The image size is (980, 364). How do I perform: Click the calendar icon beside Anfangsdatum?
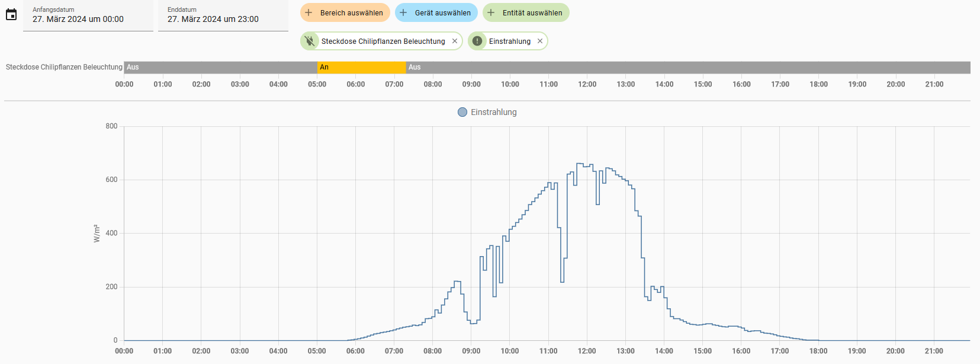[11, 15]
